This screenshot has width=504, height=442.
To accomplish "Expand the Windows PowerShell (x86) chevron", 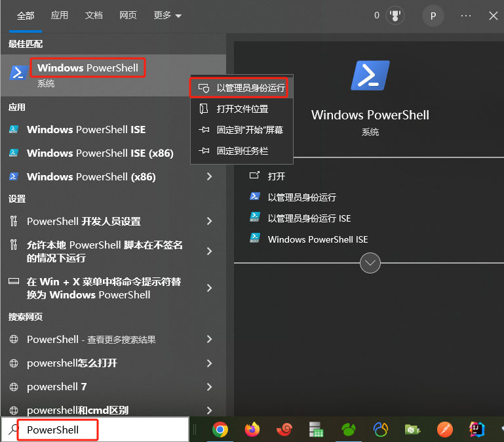I will coord(209,176).
